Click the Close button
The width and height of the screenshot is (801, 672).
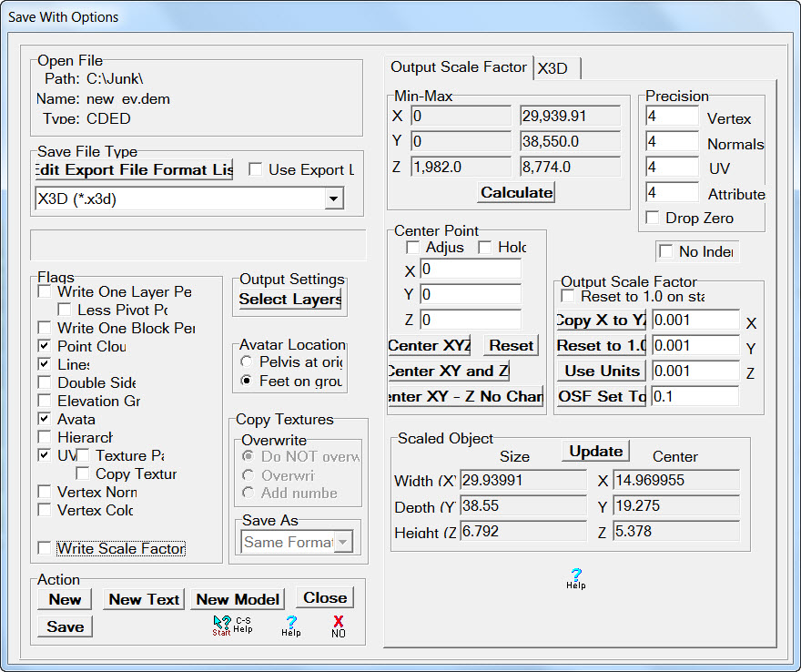(x=326, y=598)
